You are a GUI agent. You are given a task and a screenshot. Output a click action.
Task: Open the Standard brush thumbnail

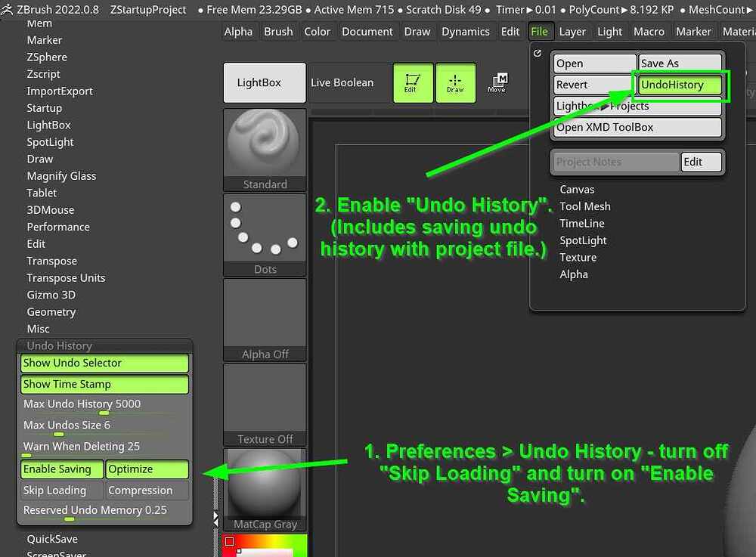[265, 150]
